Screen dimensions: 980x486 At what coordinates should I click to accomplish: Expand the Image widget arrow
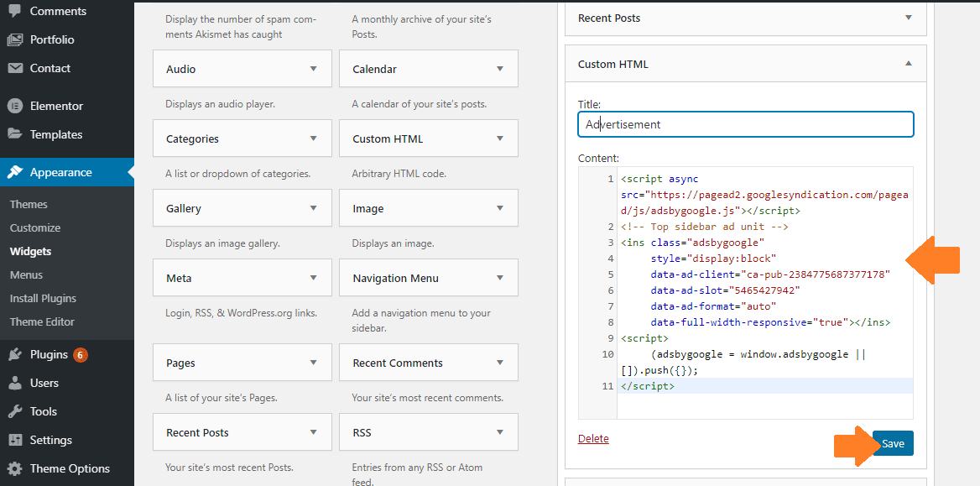pos(499,208)
